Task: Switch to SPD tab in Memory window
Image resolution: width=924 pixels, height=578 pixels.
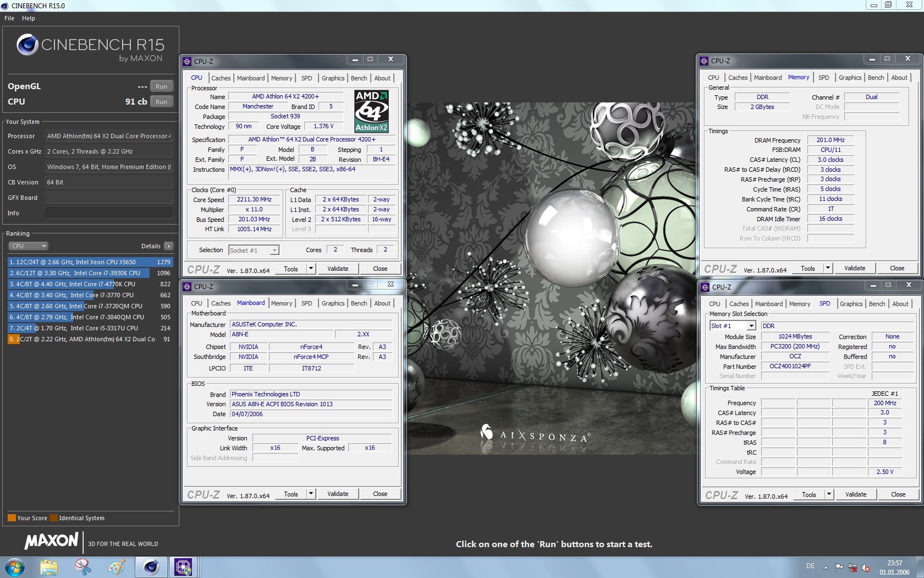Action: (823, 78)
